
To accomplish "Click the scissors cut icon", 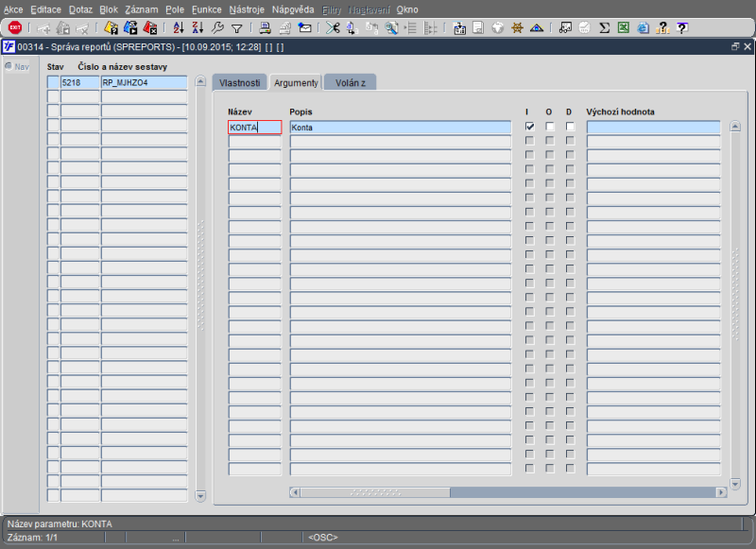I will point(333,28).
